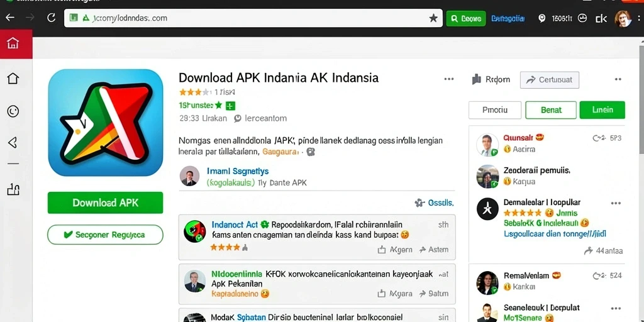The width and height of the screenshot is (644, 322).
Task: Click the developer avatar photo
Action: [x=190, y=176]
